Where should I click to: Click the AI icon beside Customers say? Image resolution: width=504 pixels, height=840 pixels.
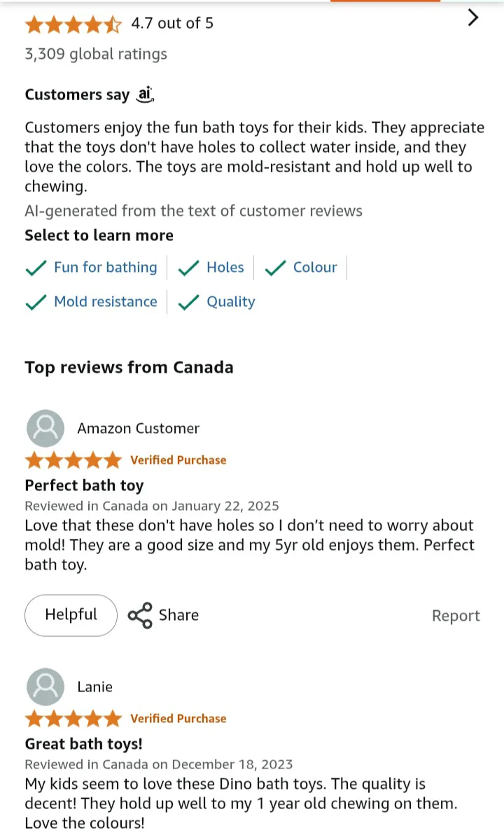coord(145,95)
